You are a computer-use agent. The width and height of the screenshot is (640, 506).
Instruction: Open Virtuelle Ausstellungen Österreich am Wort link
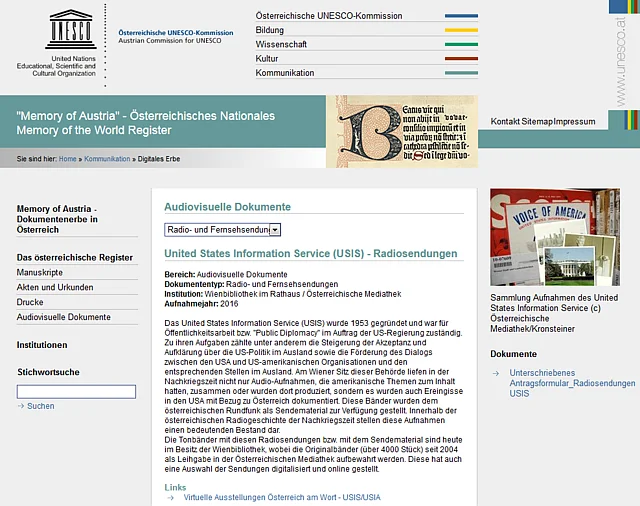[282, 497]
